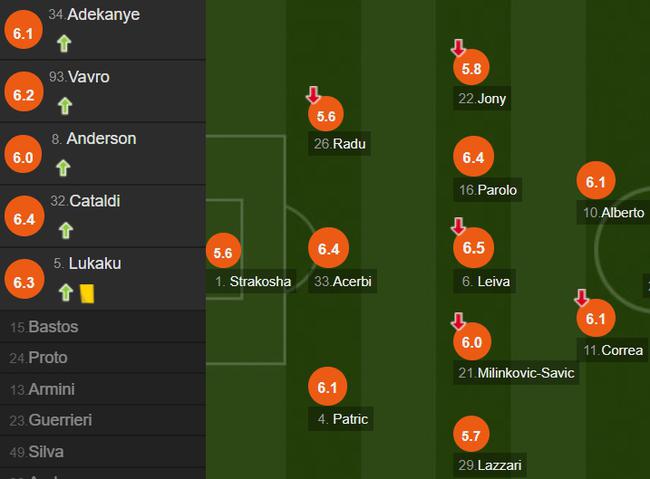Click the red substituted-off arrow above Jony
Screen dimensions: 650x479
[x=458, y=47]
